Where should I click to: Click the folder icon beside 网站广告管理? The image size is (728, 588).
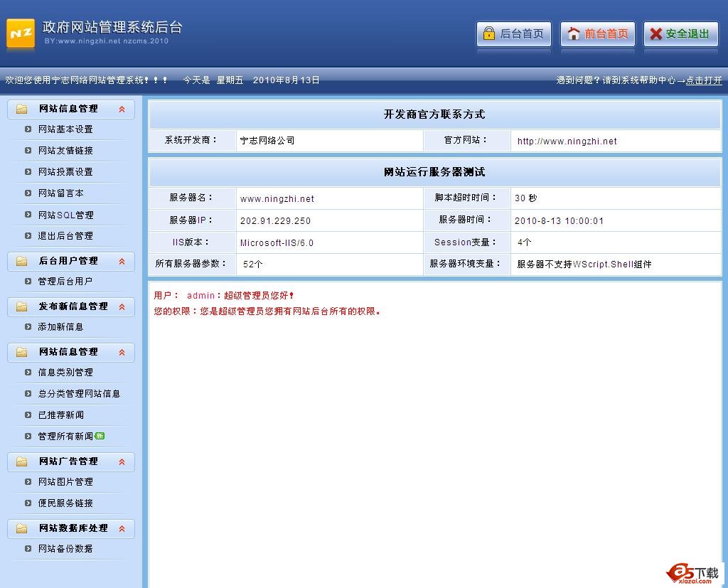click(x=21, y=461)
